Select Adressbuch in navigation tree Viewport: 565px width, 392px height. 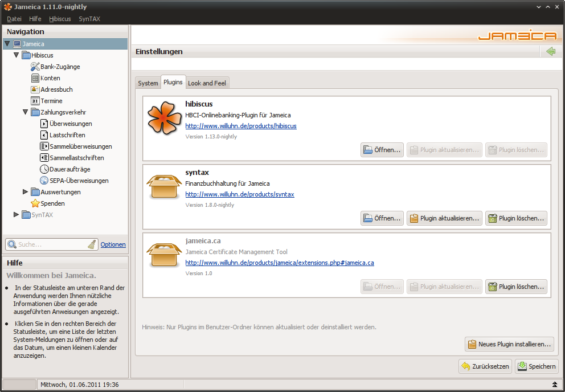click(56, 89)
